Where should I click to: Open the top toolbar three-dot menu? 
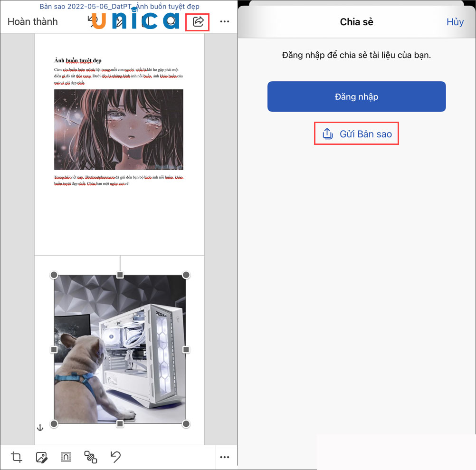(x=225, y=21)
